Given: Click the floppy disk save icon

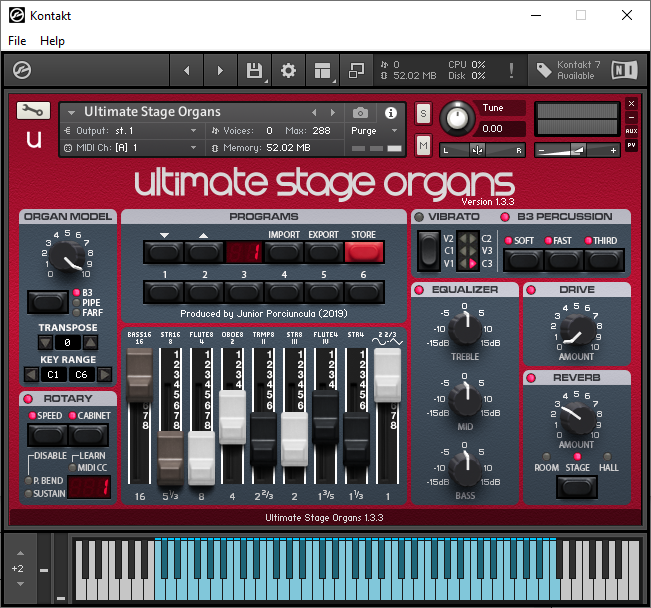Looking at the screenshot, I should click(255, 71).
